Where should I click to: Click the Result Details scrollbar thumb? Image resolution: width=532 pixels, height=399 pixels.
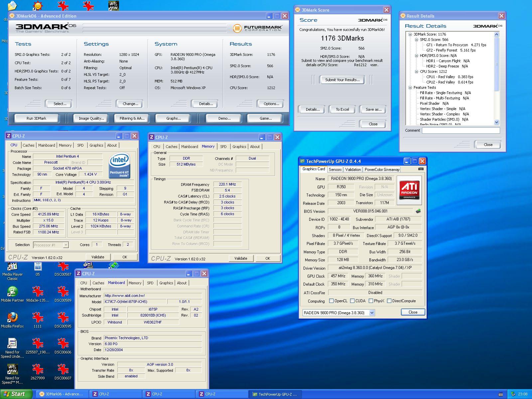coord(497,64)
